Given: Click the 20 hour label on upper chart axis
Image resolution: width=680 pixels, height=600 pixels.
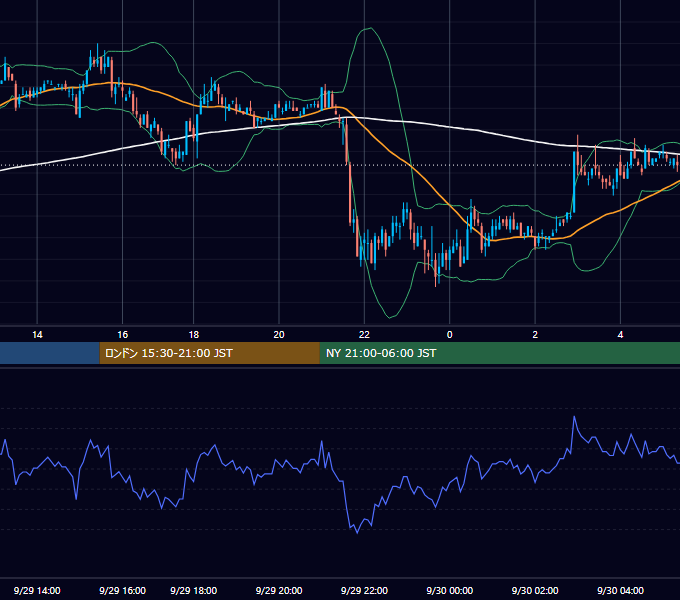Looking at the screenshot, I should [x=279, y=335].
